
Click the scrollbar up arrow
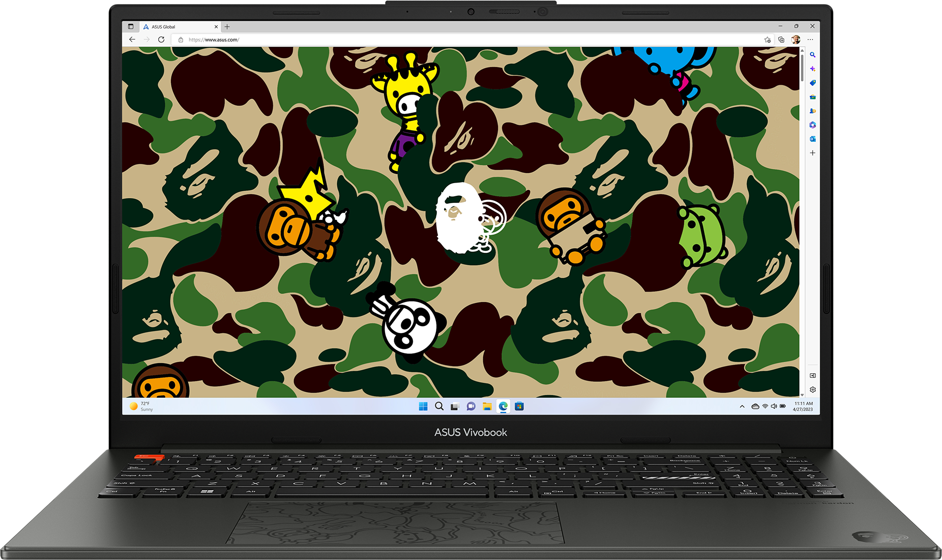(802, 50)
